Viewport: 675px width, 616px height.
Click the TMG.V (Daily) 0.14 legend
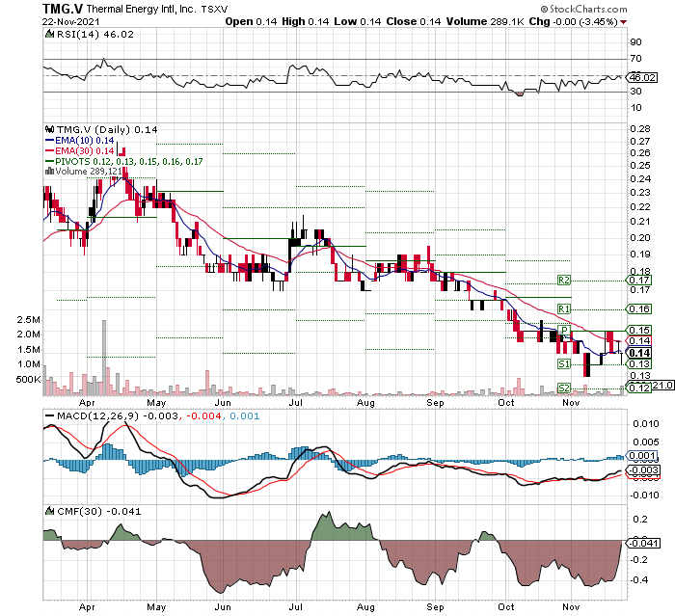107,129
